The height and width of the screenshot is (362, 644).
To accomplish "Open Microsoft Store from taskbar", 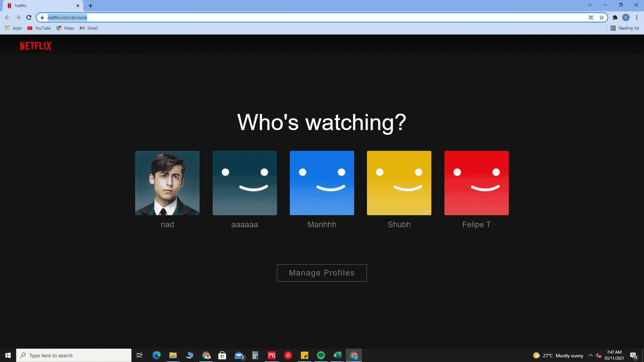I will [x=222, y=355].
